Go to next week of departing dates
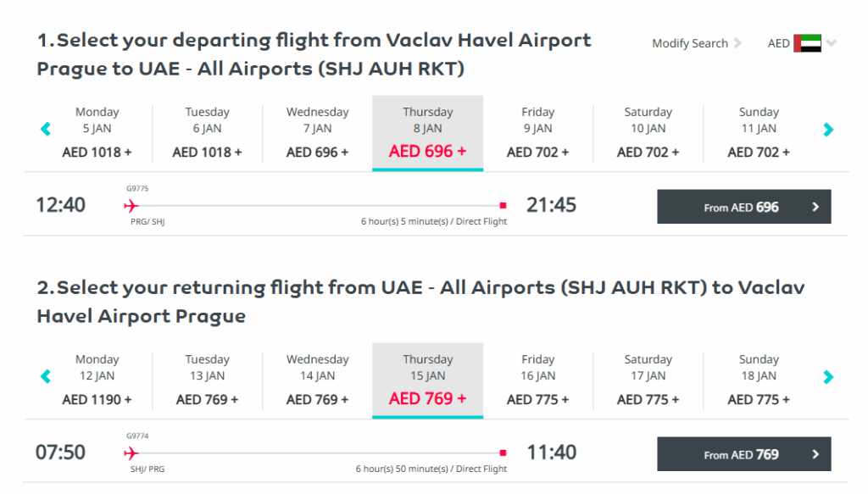Image resolution: width=868 pixels, height=494 pixels. [x=828, y=130]
